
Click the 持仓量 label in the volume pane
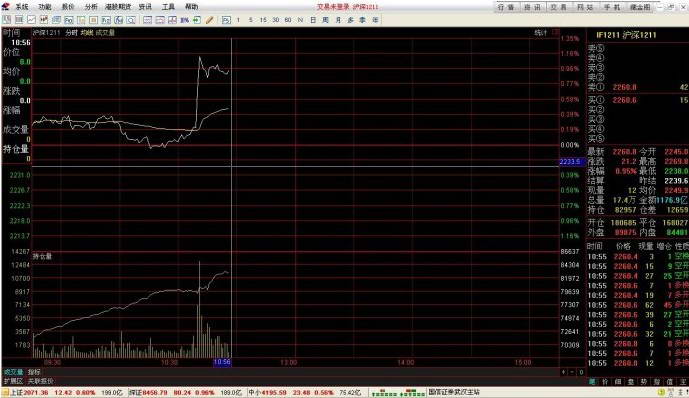[42, 256]
